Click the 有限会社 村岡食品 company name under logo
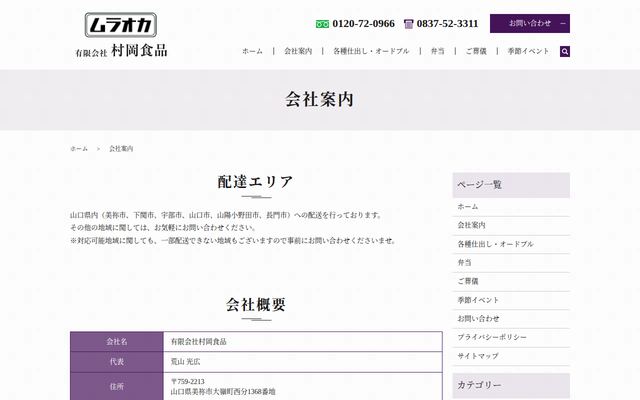The width and height of the screenshot is (640, 400). (121, 51)
